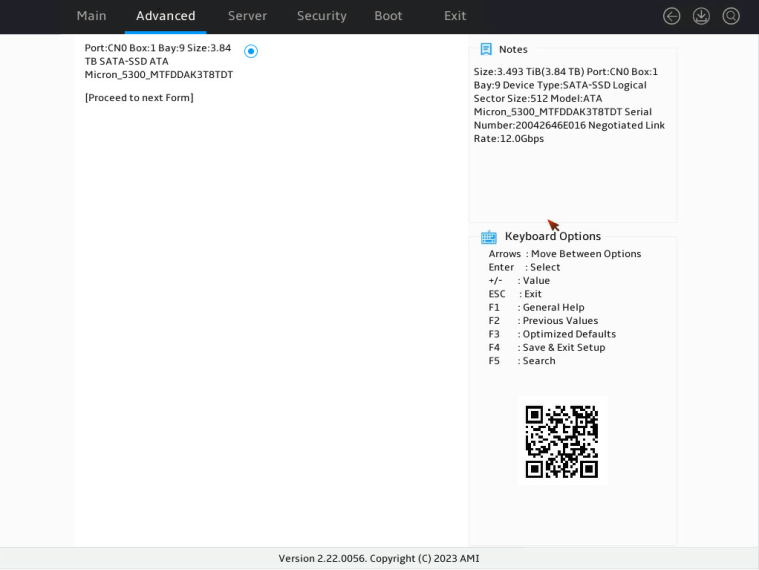
Task: Click the ESC : Exit entry
Action: (x=515, y=294)
